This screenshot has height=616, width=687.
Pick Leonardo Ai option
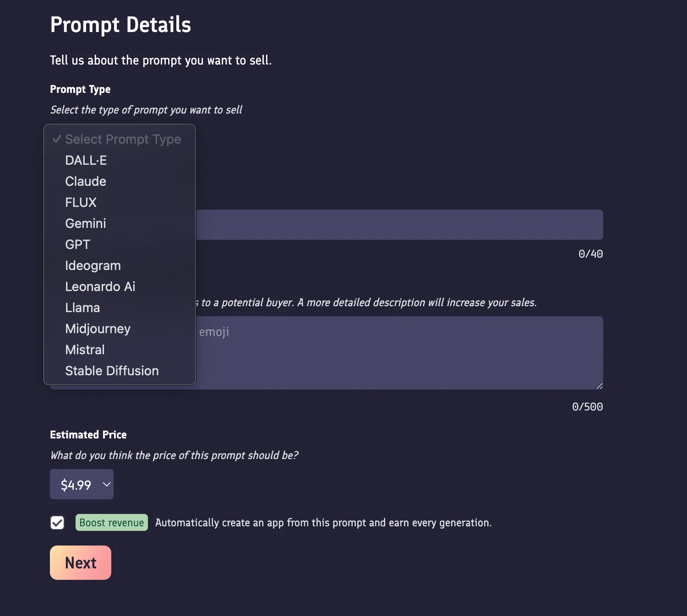[x=100, y=286]
